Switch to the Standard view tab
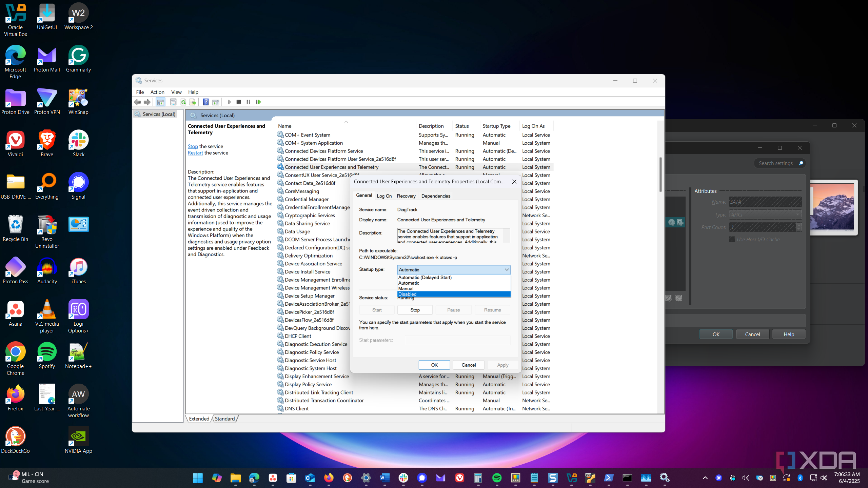Viewport: 868px width, 488px height. point(225,419)
